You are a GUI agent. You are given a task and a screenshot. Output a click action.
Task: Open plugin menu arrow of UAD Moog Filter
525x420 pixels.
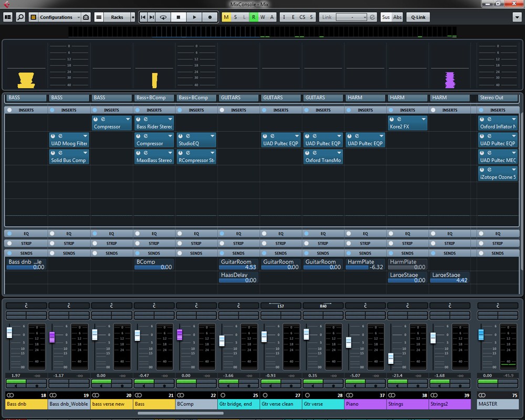click(86, 136)
